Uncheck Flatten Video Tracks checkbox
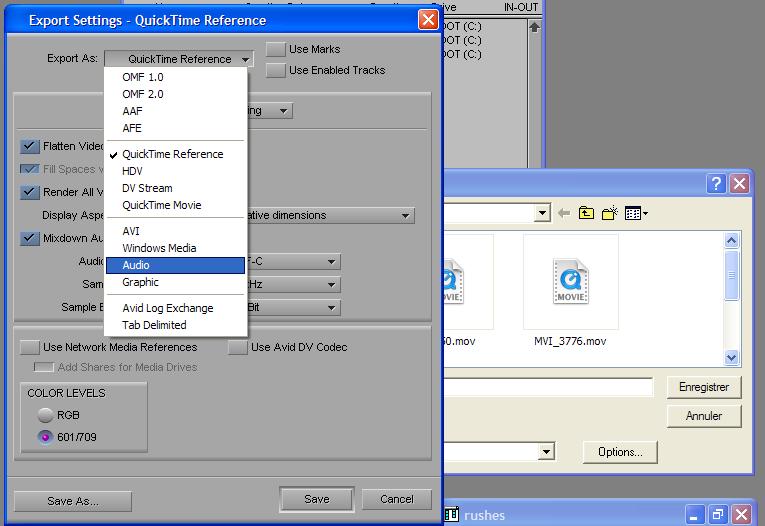This screenshot has width=765, height=526. 30,146
